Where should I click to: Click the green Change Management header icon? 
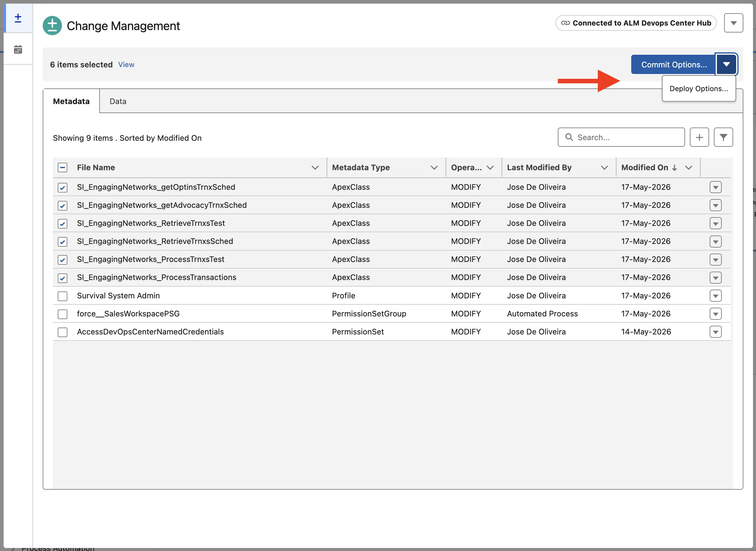tap(52, 25)
